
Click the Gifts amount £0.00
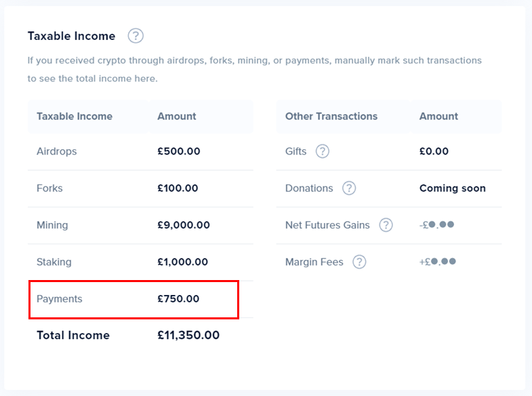tap(434, 151)
